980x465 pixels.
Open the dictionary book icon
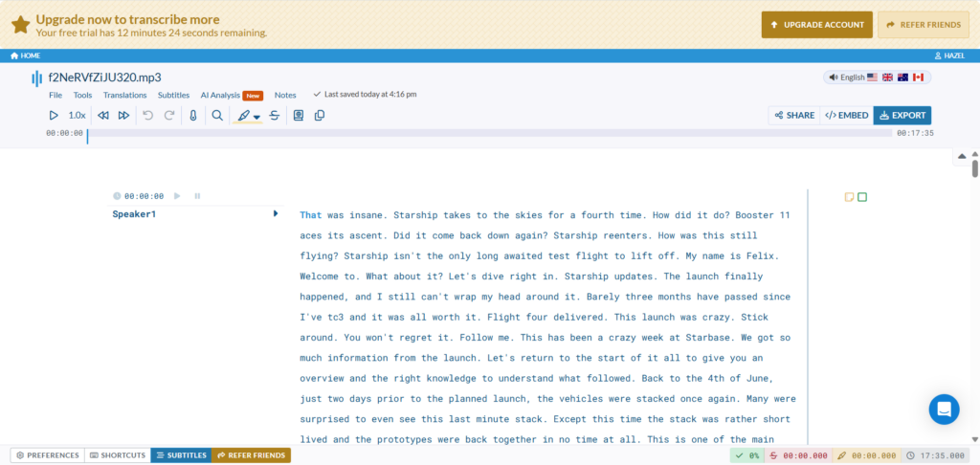point(299,116)
